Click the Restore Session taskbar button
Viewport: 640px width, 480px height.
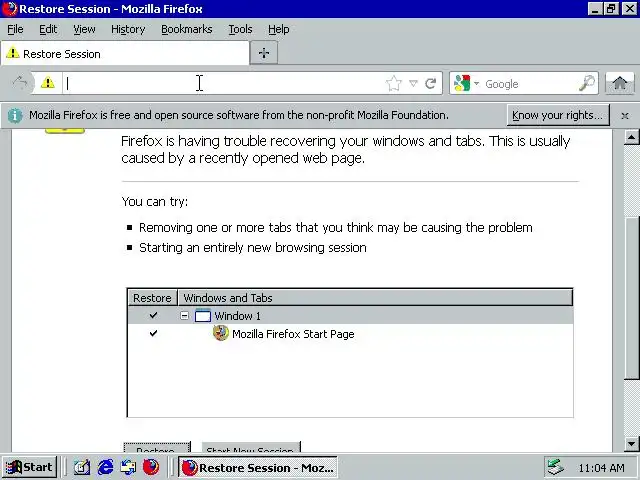pyautogui.click(x=258, y=467)
